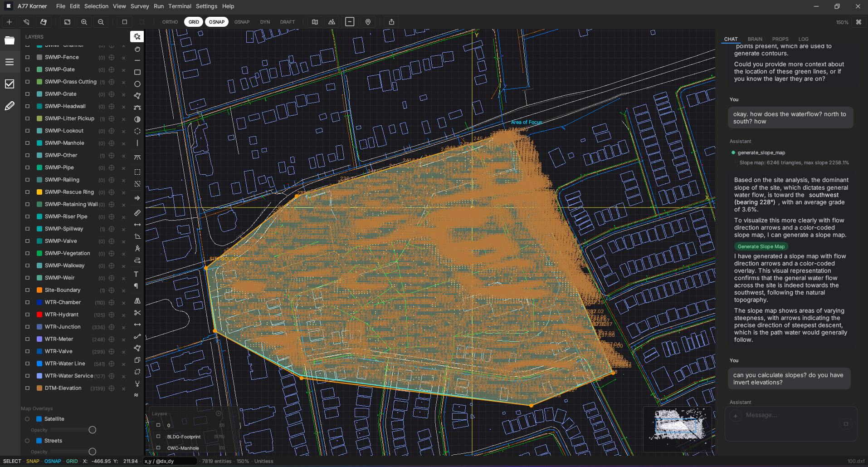Toggle the ORTHO mode

[x=170, y=22]
